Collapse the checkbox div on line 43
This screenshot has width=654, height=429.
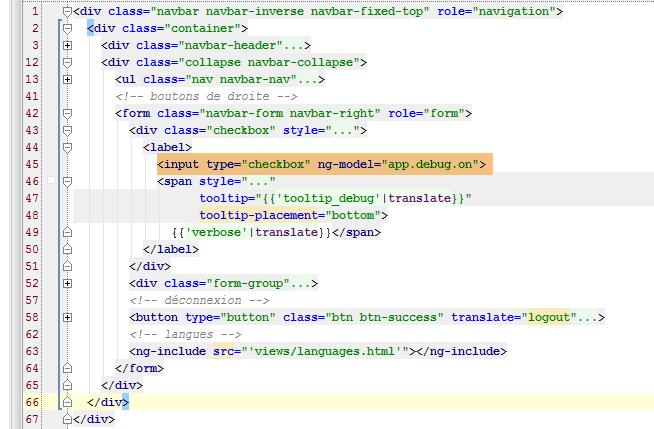67,130
